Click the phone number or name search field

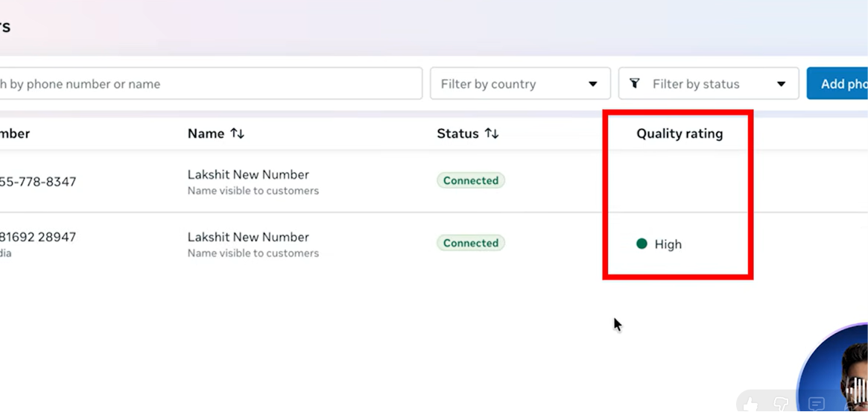pyautogui.click(x=211, y=83)
